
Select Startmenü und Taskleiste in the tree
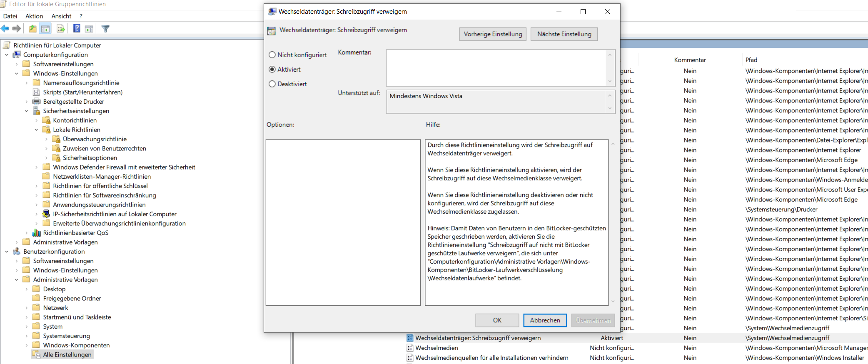[x=77, y=317]
